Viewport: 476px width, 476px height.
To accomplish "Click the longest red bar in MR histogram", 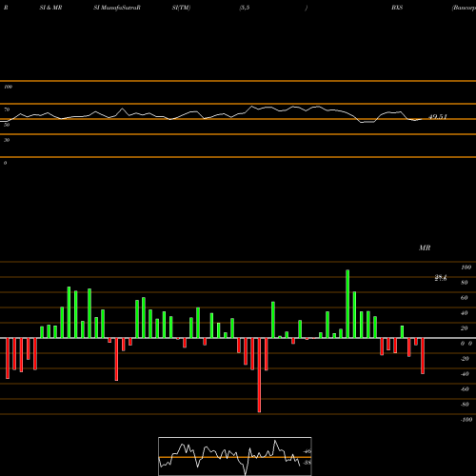I will click(259, 375).
